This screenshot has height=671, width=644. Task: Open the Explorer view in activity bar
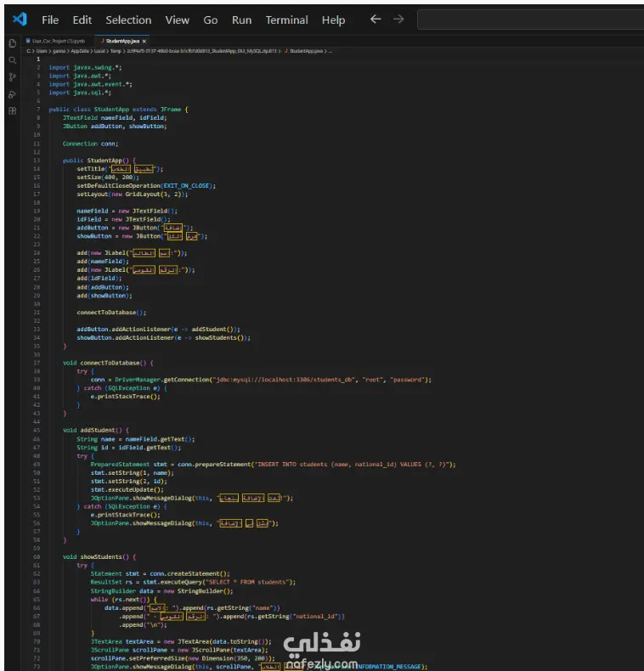[13, 43]
